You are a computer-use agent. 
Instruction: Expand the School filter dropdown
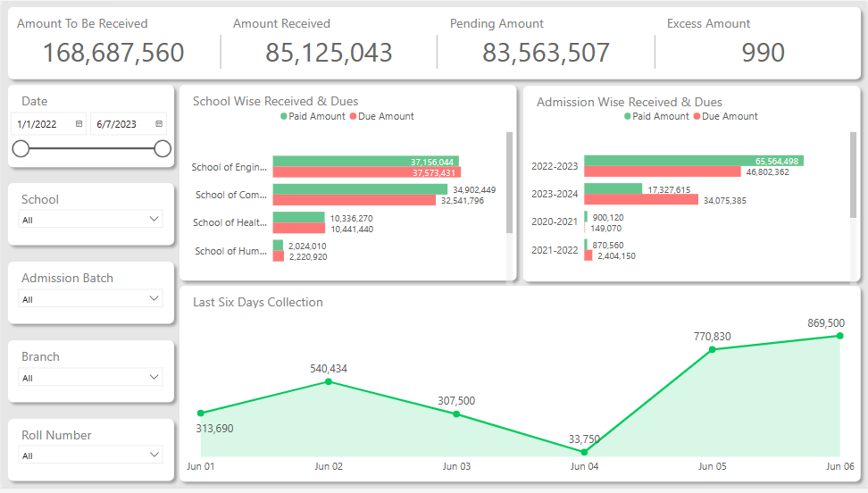pos(154,220)
